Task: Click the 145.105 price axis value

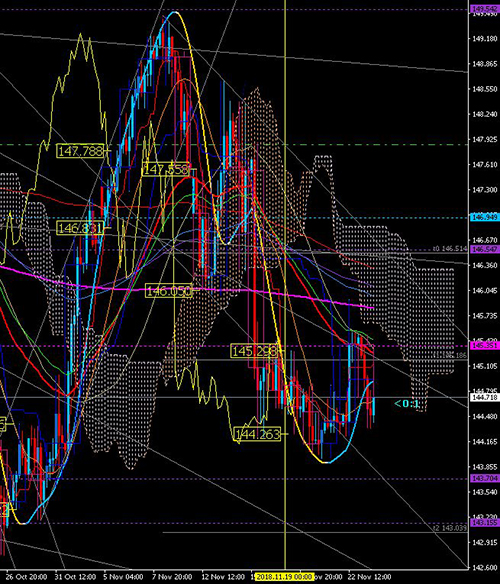Action: pos(485,366)
